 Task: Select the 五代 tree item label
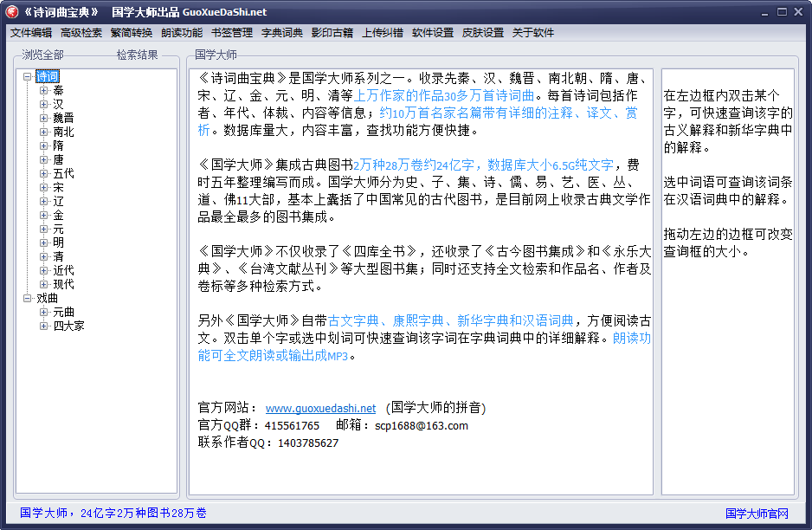pyautogui.click(x=64, y=173)
